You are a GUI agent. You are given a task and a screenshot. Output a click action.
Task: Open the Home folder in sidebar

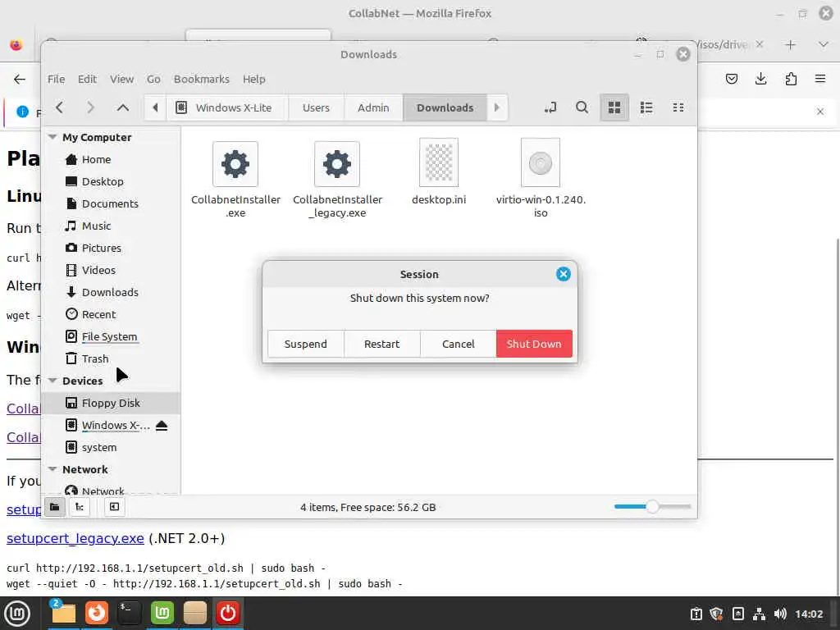click(97, 159)
